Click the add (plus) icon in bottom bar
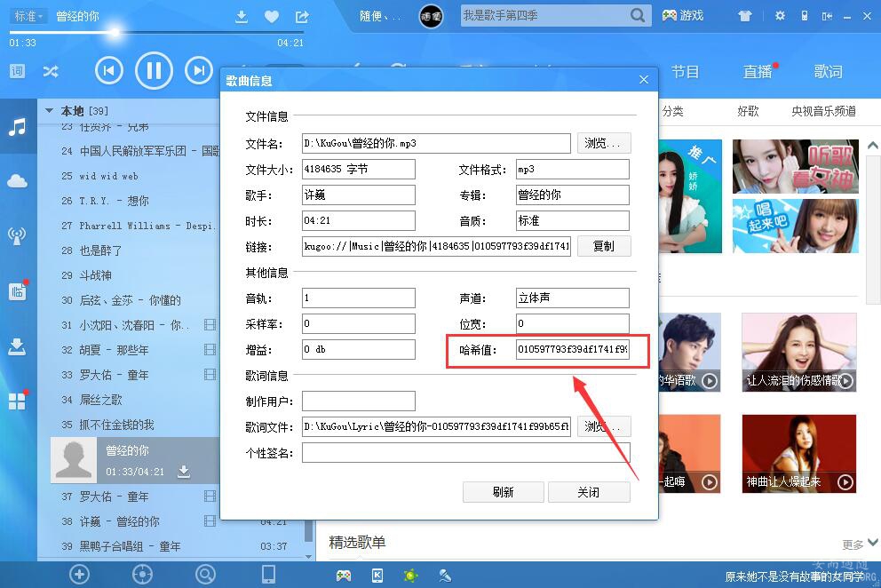 pyautogui.click(x=79, y=575)
